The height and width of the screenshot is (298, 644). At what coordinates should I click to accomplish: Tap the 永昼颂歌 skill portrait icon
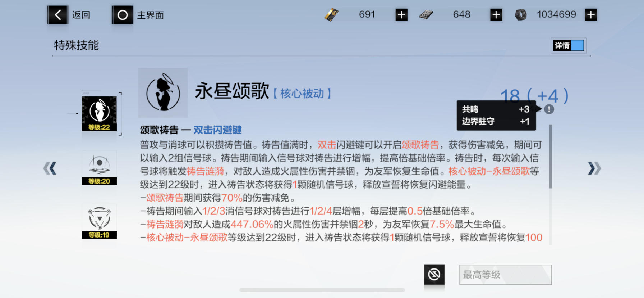[163, 93]
